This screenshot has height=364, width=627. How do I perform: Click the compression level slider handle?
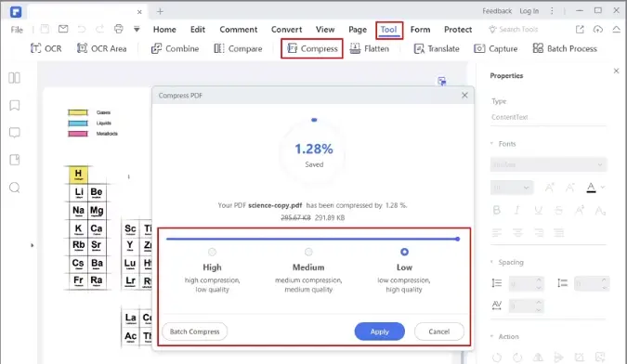[x=457, y=239]
